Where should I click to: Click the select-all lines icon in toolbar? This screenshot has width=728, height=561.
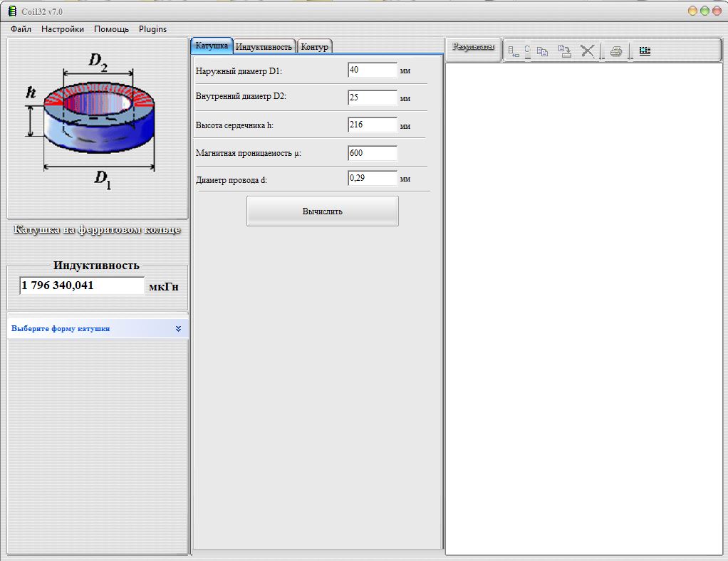645,51
